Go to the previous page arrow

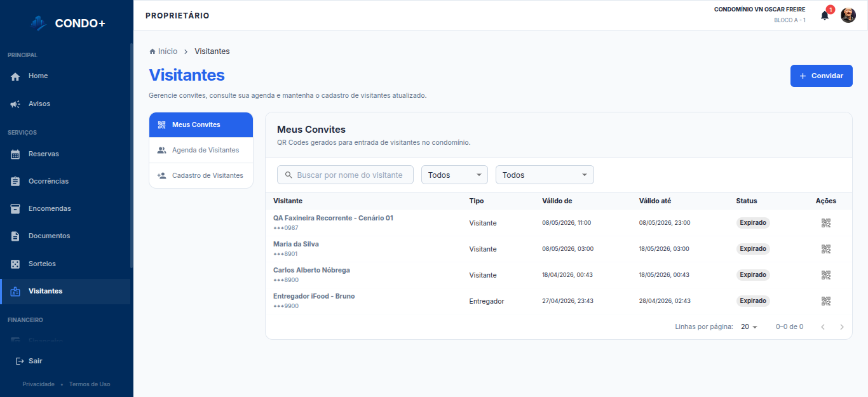click(x=823, y=327)
